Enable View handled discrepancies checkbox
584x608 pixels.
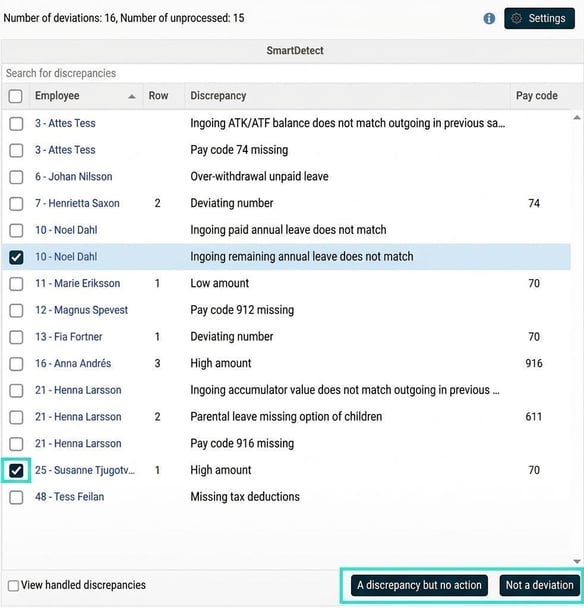(x=13, y=586)
